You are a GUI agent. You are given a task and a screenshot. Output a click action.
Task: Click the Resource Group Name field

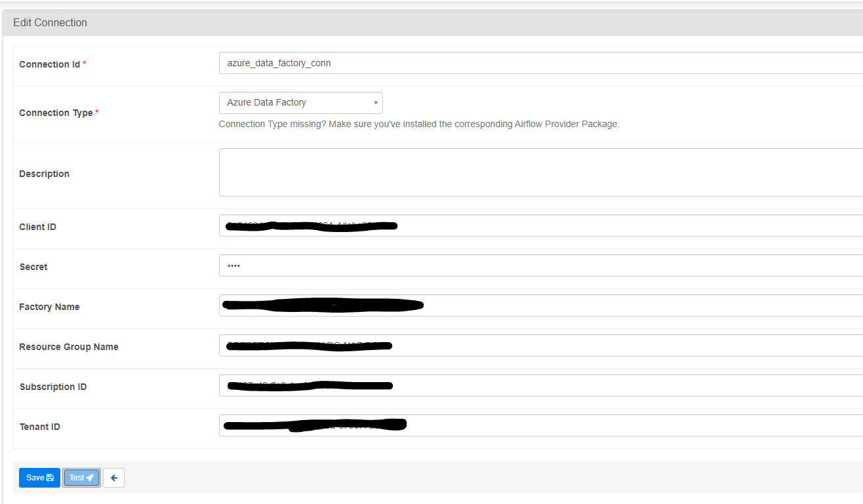tap(541, 345)
